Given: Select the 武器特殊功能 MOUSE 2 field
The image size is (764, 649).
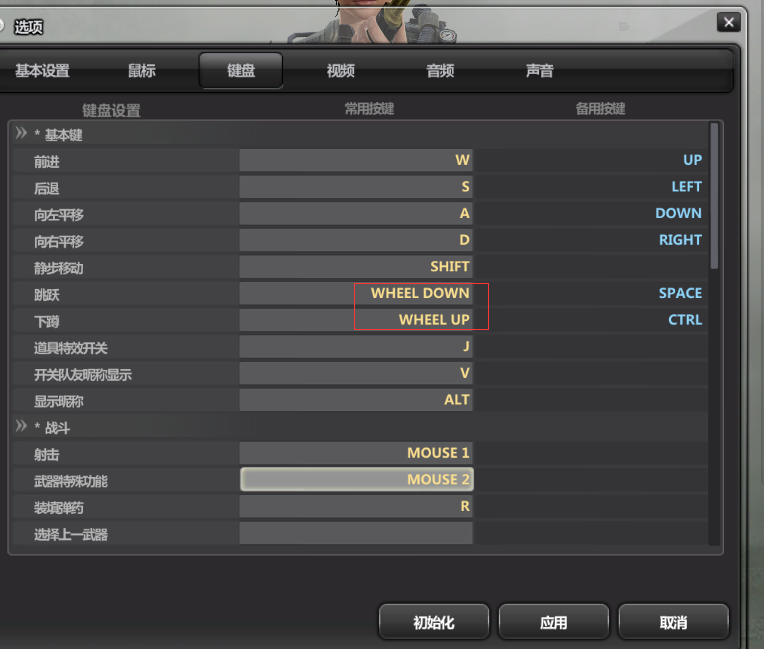Looking at the screenshot, I should (357, 479).
